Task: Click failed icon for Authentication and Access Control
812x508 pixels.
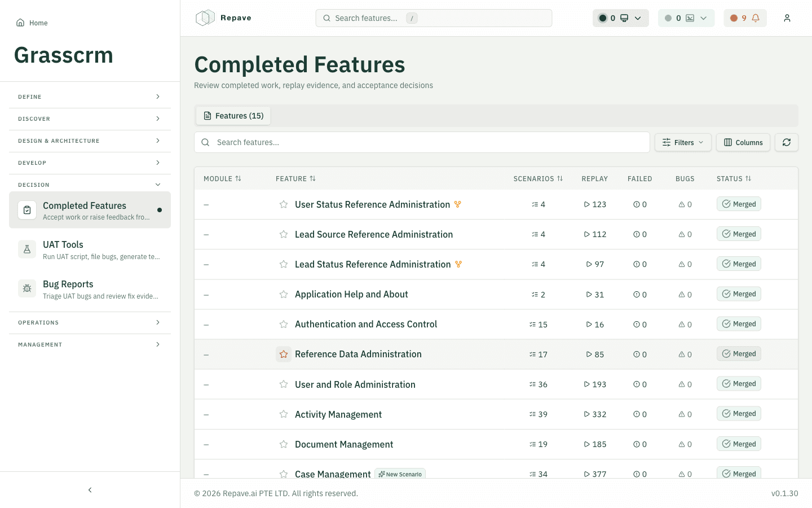Action: point(636,325)
